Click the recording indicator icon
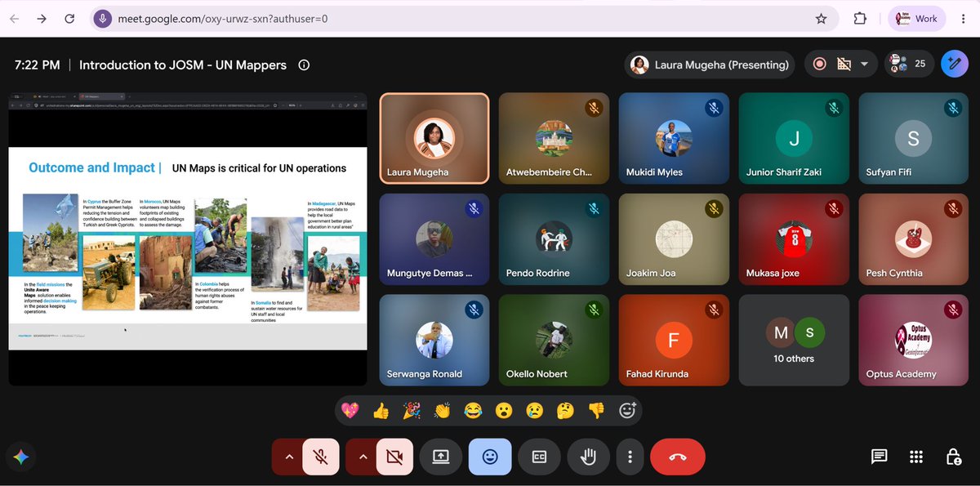The height and width of the screenshot is (486, 980). 820,65
